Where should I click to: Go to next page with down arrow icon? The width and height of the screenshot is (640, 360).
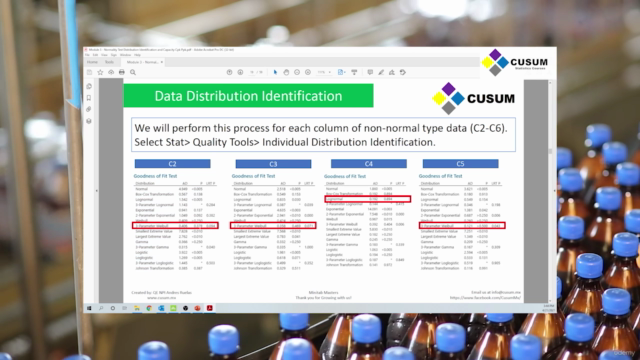click(240, 72)
